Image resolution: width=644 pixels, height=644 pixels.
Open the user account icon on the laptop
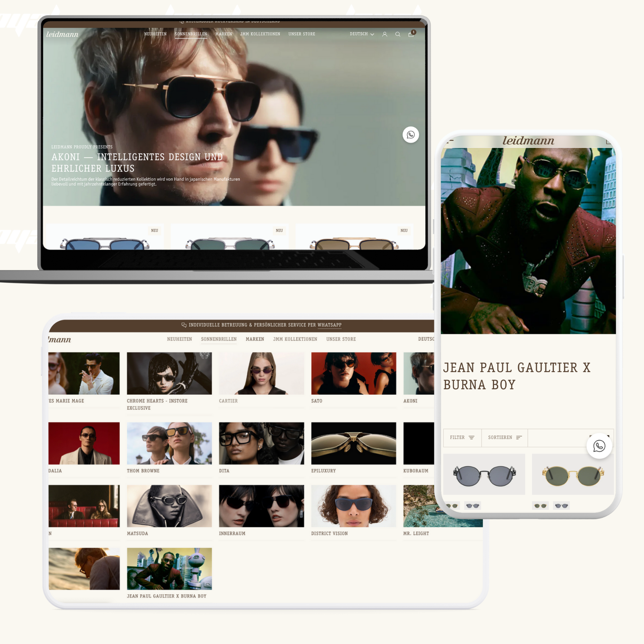[385, 34]
